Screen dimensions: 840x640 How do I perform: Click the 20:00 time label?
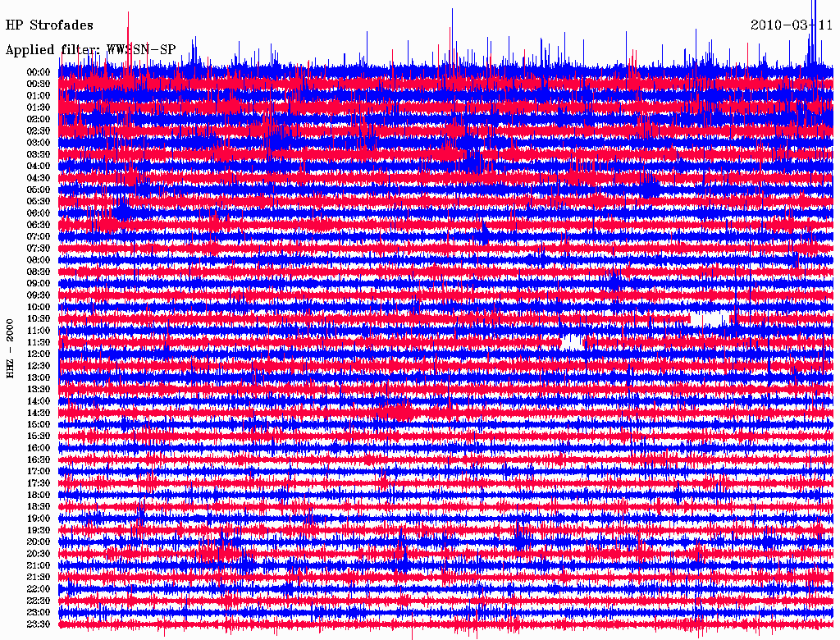tap(39, 542)
